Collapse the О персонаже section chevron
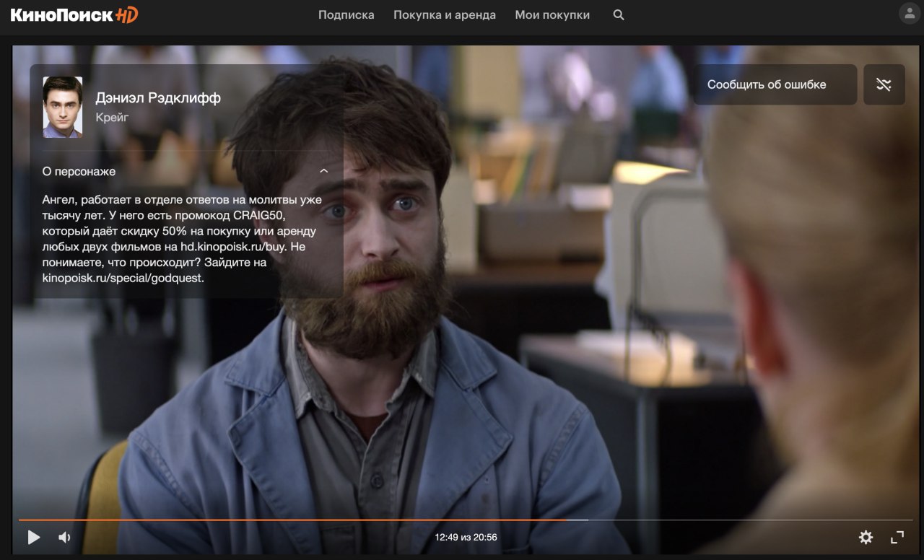 point(324,171)
